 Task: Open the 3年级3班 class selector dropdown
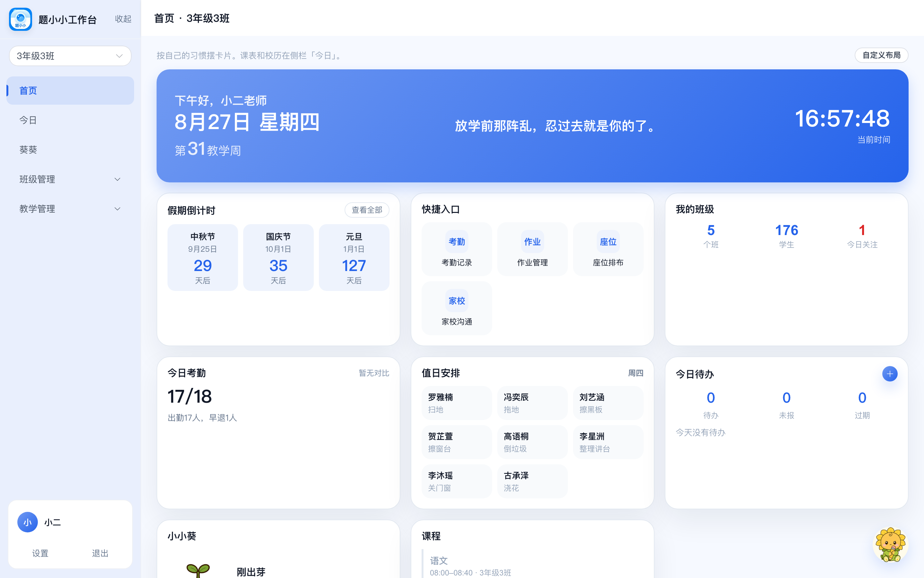pyautogui.click(x=70, y=56)
